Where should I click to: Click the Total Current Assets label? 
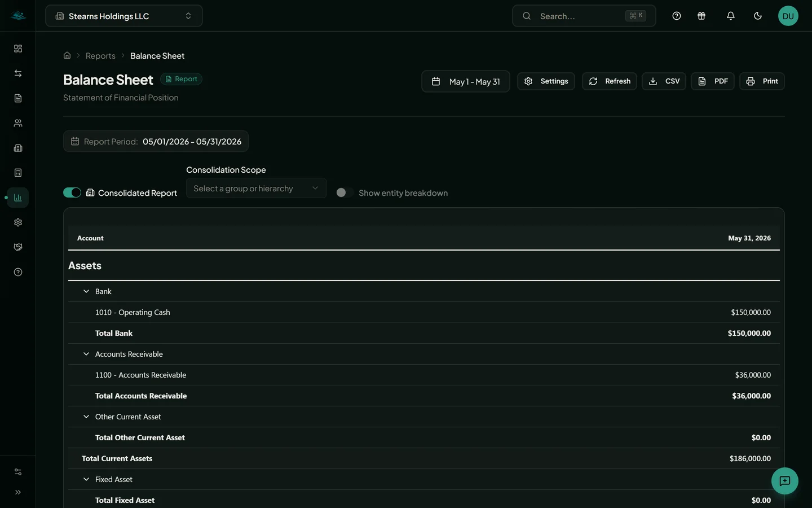point(117,458)
